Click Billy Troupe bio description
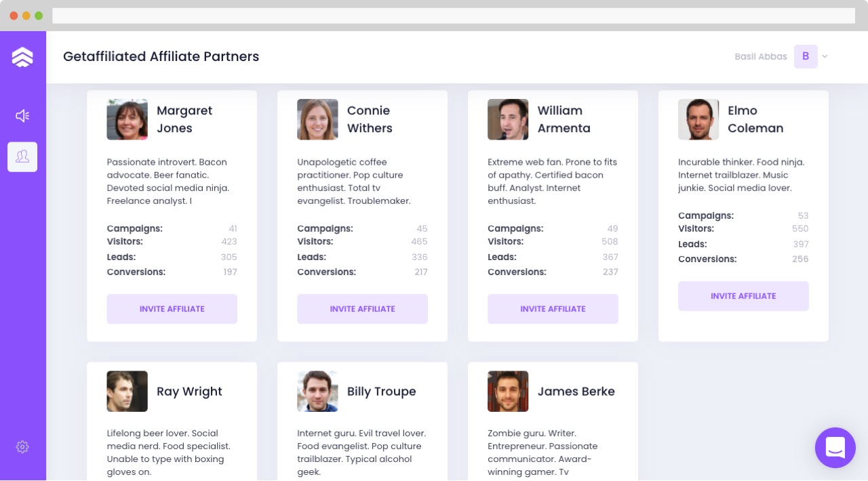 click(x=361, y=453)
